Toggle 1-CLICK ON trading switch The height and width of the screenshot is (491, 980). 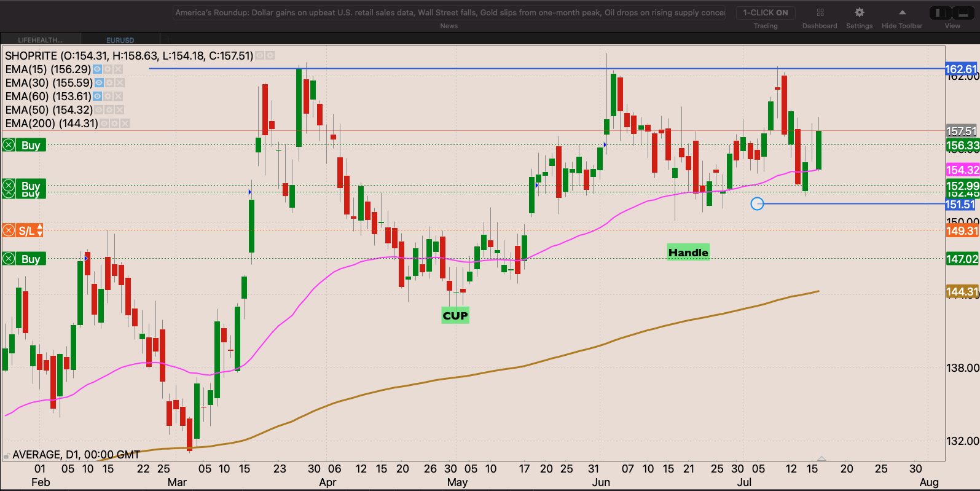tap(765, 13)
